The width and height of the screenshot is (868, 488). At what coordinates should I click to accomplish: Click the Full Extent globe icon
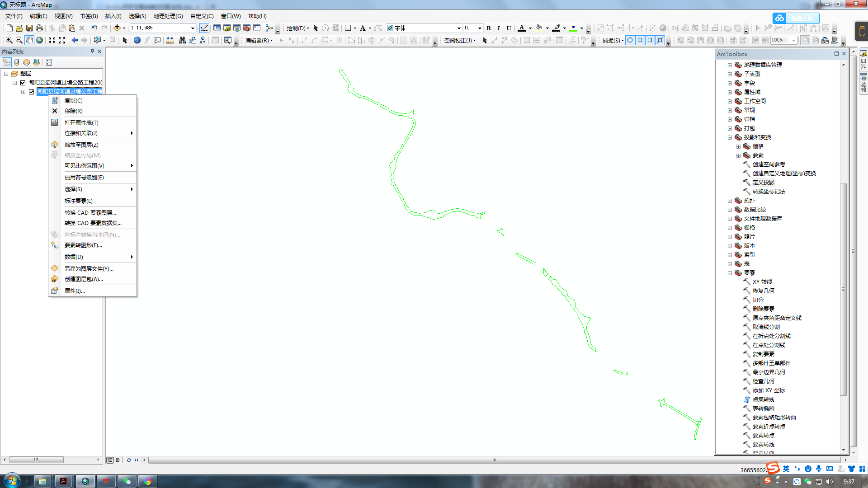40,40
